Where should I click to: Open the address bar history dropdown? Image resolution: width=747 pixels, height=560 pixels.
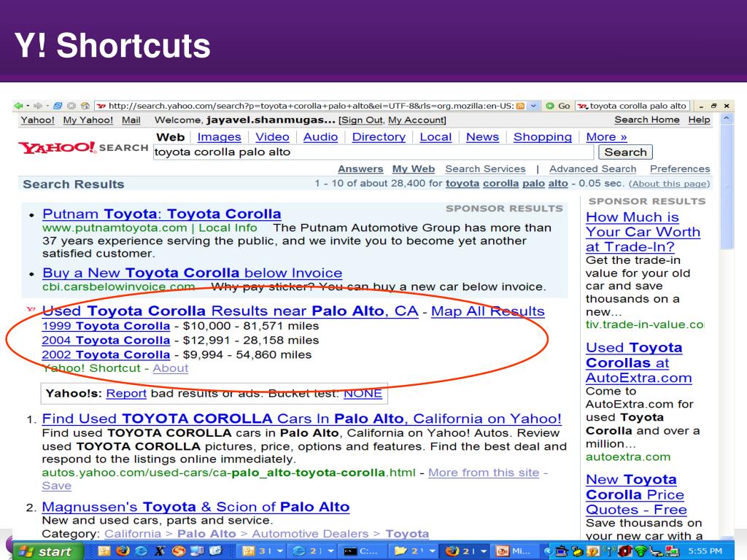(534, 106)
